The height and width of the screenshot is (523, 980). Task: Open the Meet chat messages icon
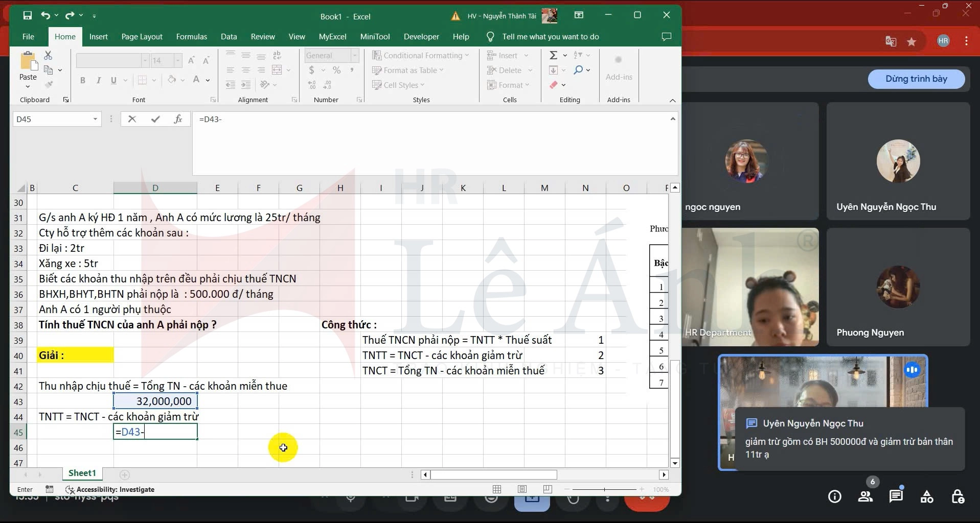(x=896, y=496)
